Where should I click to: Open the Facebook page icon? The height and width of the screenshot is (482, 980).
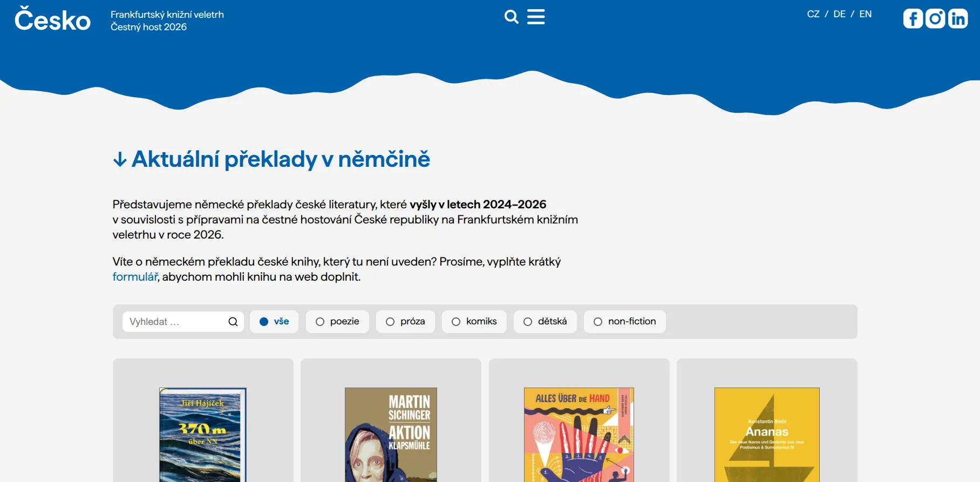tap(913, 19)
